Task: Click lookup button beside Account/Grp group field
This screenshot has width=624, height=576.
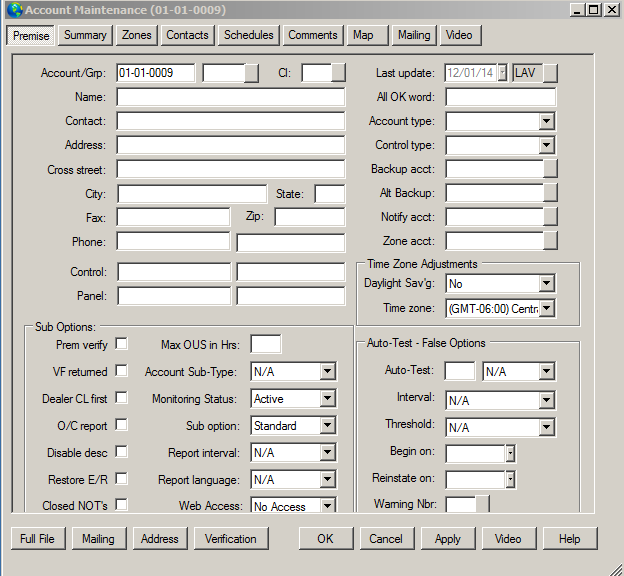Action: tap(251, 73)
